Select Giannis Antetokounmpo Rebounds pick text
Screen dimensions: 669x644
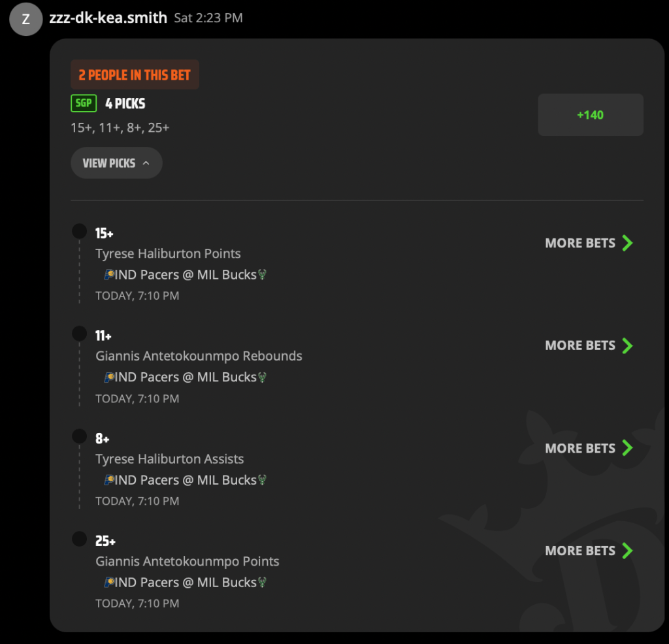[x=199, y=356]
